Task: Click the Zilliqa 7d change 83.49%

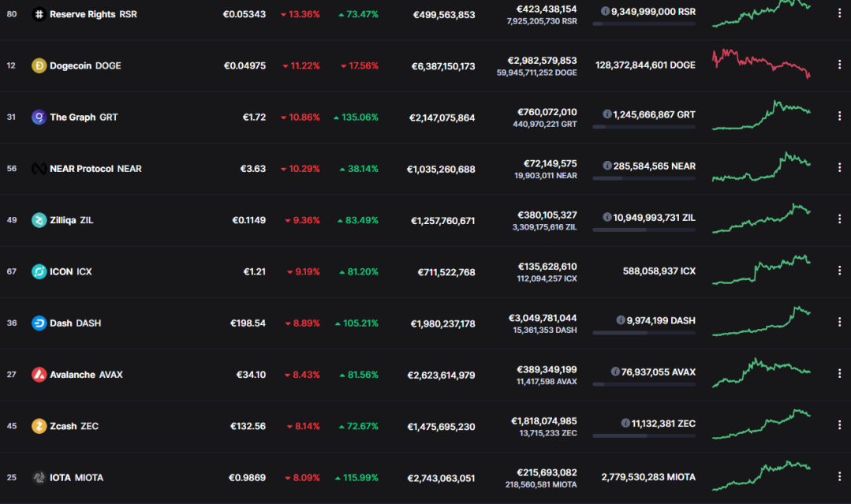Action: pyautogui.click(x=357, y=220)
